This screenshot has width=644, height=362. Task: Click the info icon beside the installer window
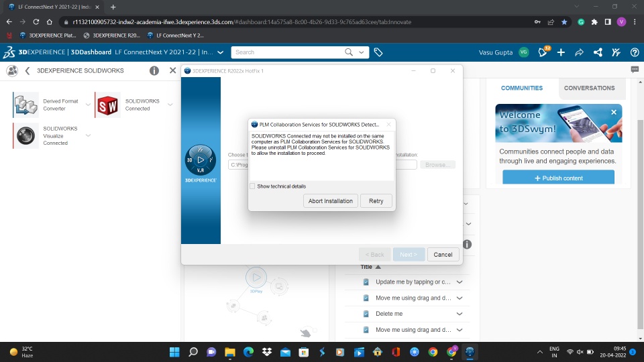click(x=467, y=244)
